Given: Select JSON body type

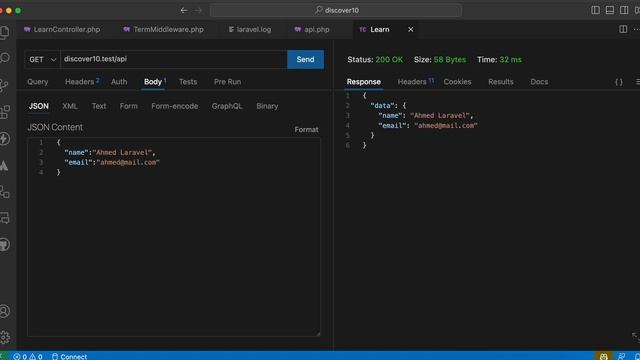Looking at the screenshot, I should pyautogui.click(x=39, y=106).
